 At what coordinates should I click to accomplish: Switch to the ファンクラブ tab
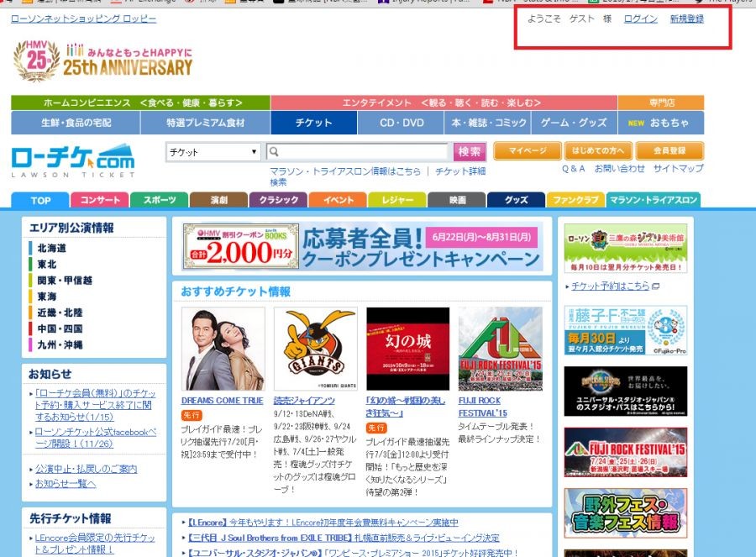click(575, 200)
